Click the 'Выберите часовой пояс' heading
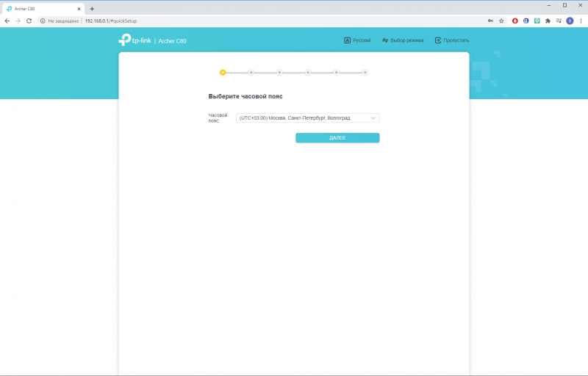588x376 pixels. 245,96
